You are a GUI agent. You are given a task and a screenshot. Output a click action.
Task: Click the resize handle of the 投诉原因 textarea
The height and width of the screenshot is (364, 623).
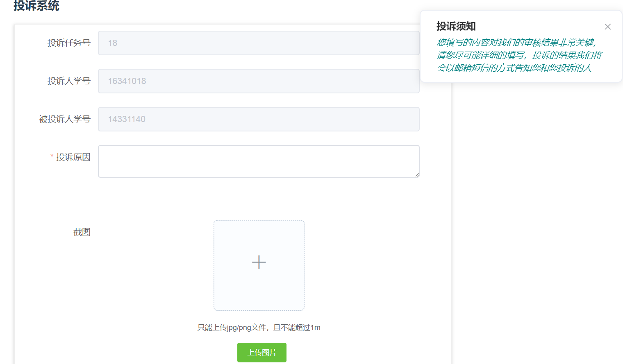(417, 175)
